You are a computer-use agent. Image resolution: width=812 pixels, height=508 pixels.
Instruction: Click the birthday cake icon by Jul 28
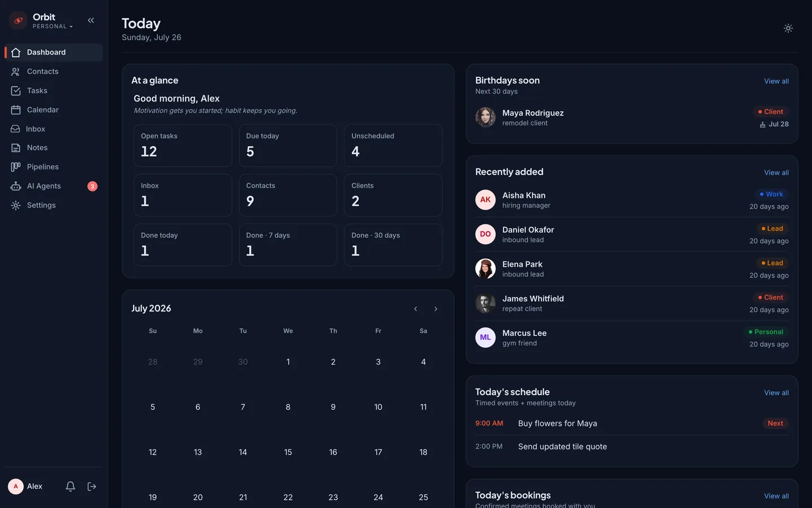coord(762,125)
